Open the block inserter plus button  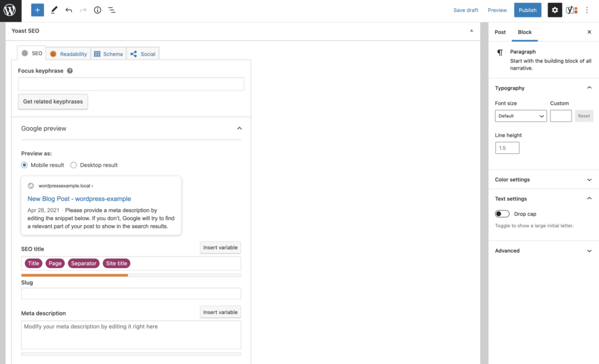point(37,11)
